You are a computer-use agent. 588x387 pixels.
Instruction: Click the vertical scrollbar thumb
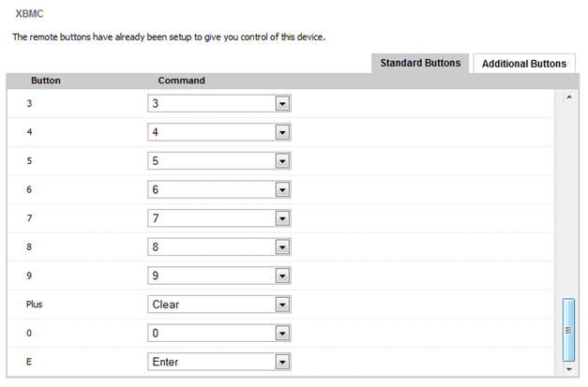tap(567, 329)
